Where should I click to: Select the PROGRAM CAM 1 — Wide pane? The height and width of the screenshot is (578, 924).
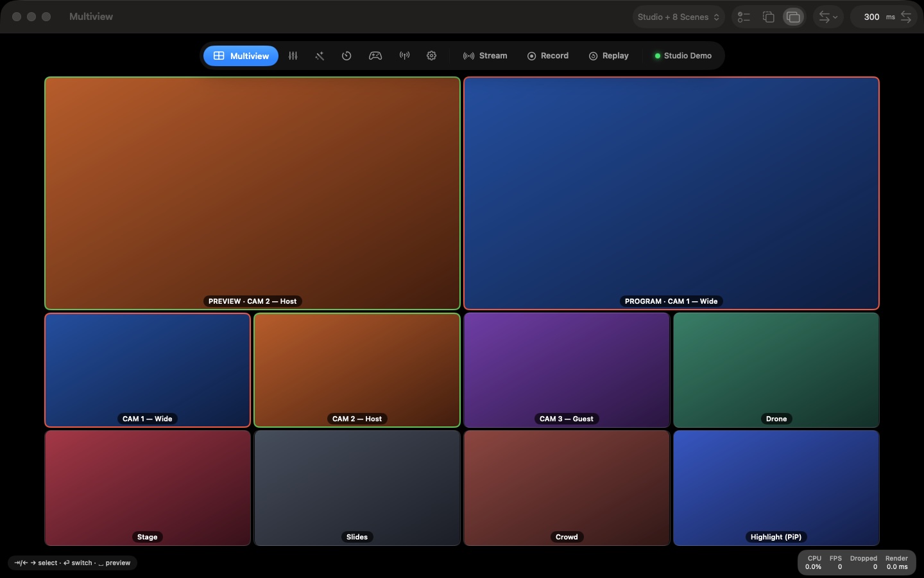(x=671, y=193)
